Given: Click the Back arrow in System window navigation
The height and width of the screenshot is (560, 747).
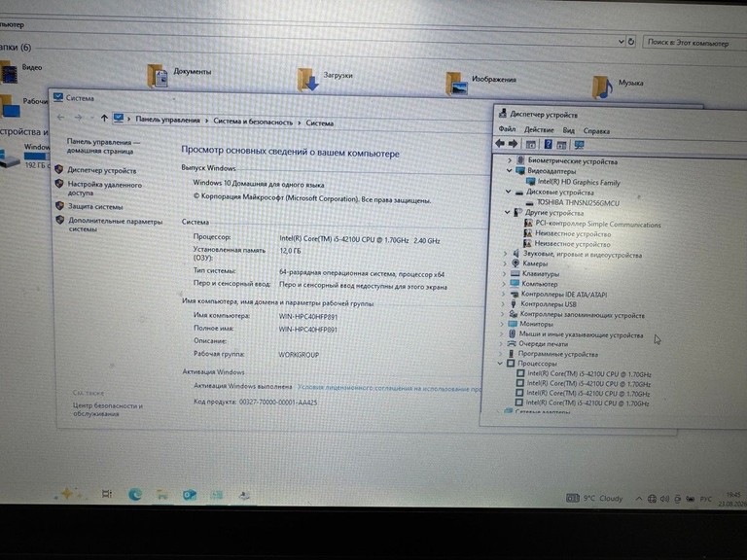Looking at the screenshot, I should [60, 117].
